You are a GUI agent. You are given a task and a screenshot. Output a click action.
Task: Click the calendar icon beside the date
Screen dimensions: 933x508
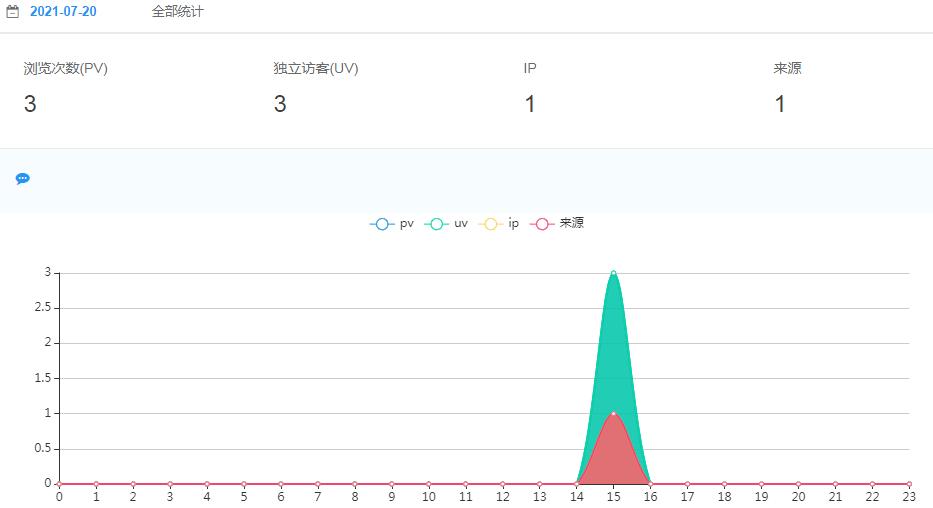[12, 11]
